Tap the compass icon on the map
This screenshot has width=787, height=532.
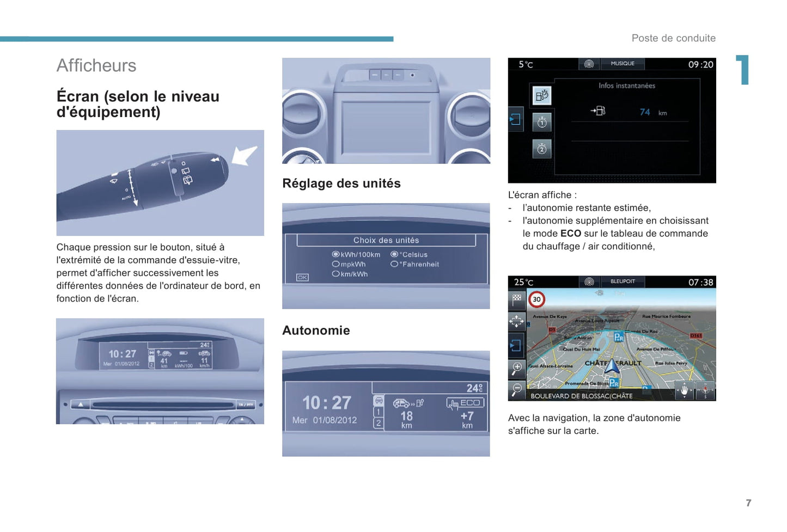click(x=705, y=390)
